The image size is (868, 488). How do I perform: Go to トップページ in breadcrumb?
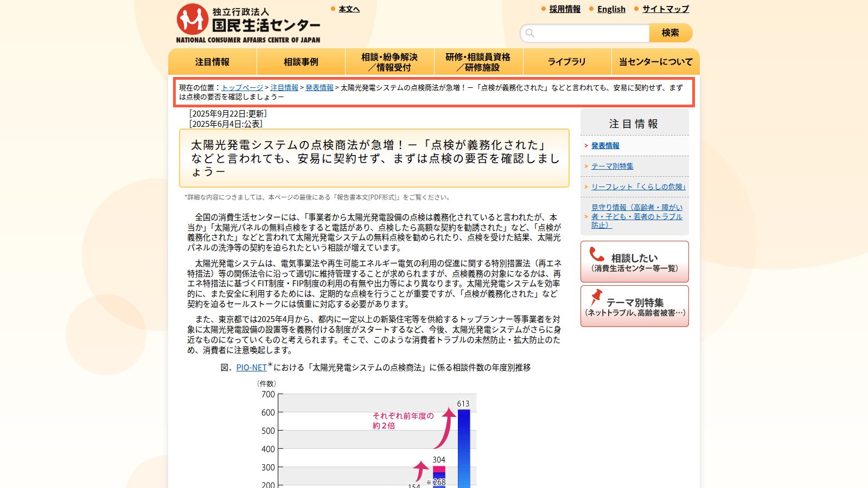(242, 88)
